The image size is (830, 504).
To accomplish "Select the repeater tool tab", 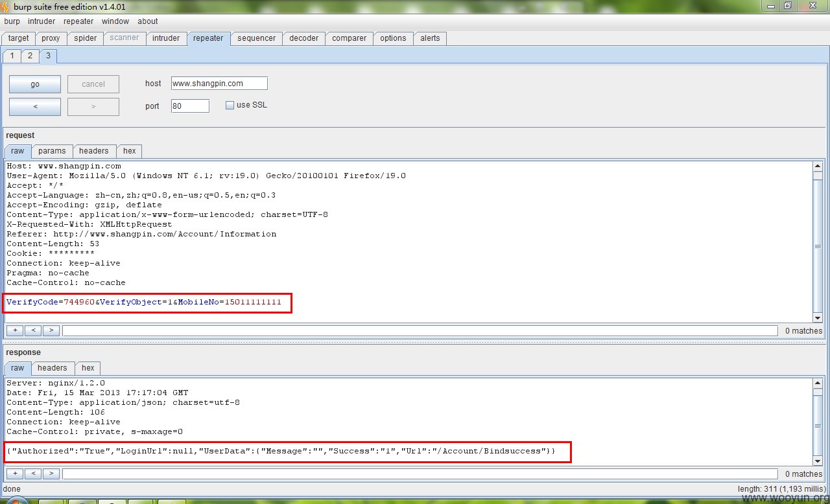I will (208, 38).
